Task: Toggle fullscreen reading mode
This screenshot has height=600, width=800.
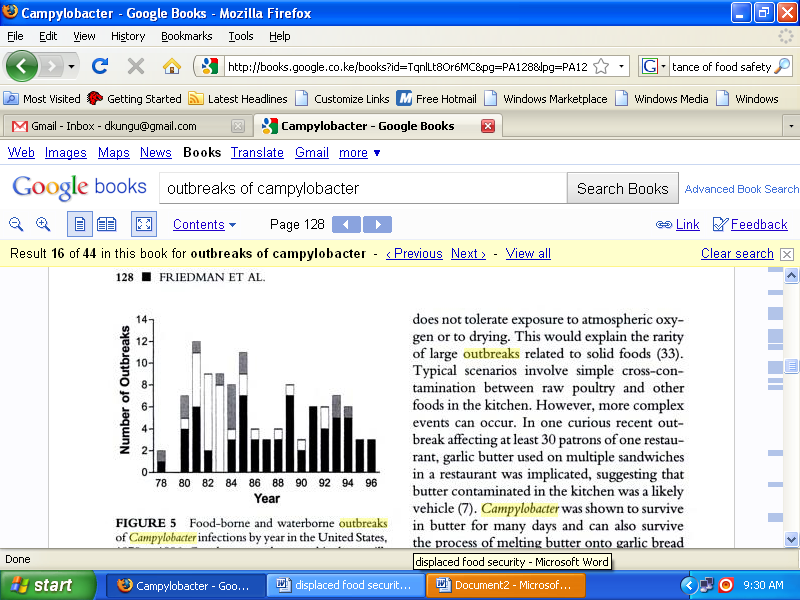Action: click(x=144, y=225)
